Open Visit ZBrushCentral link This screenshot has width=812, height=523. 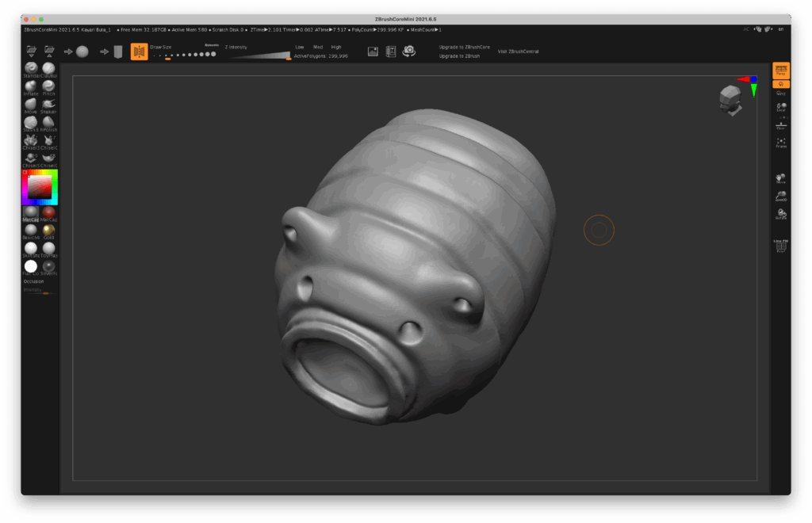518,52
